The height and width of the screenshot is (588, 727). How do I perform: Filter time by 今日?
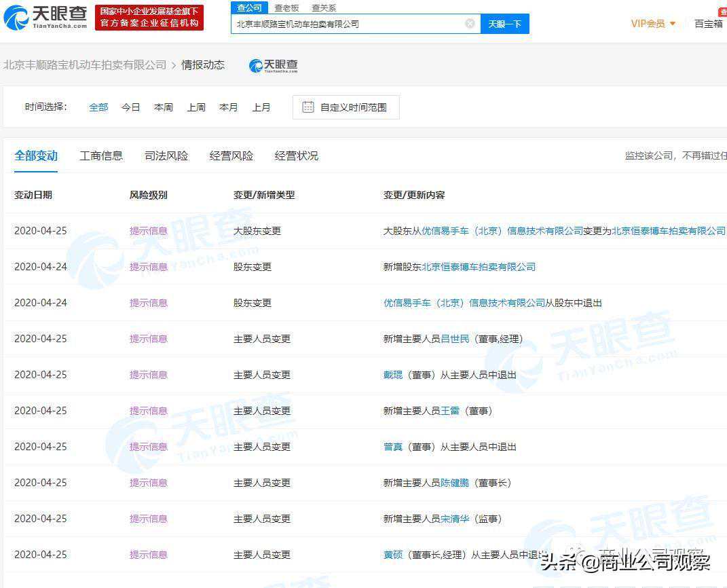tap(131, 107)
